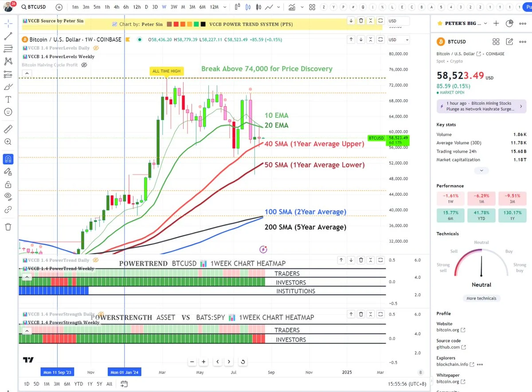Select the 3W timeframe
Image resolution: width=532 pixels, height=392 pixels.
(x=174, y=7)
